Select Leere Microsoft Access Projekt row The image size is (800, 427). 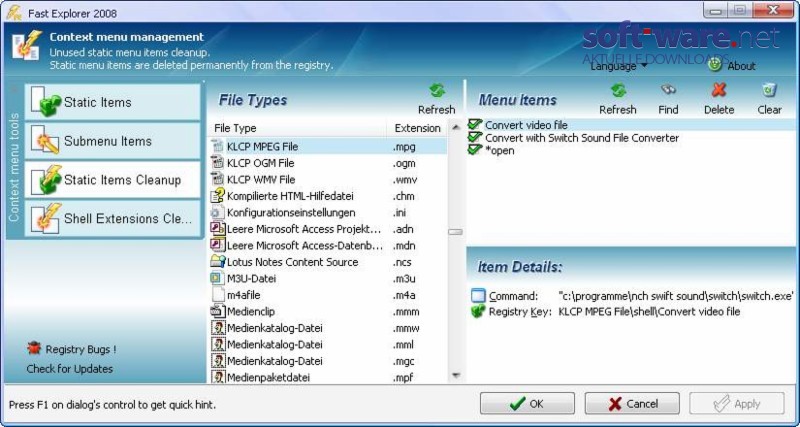pos(328,229)
